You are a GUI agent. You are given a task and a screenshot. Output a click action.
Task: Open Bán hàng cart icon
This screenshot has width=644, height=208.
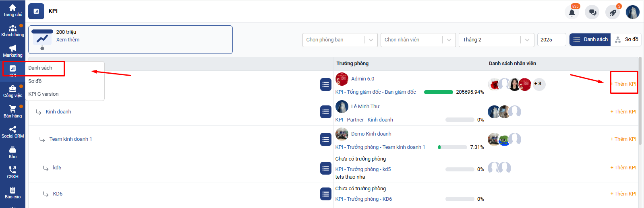[x=12, y=111]
